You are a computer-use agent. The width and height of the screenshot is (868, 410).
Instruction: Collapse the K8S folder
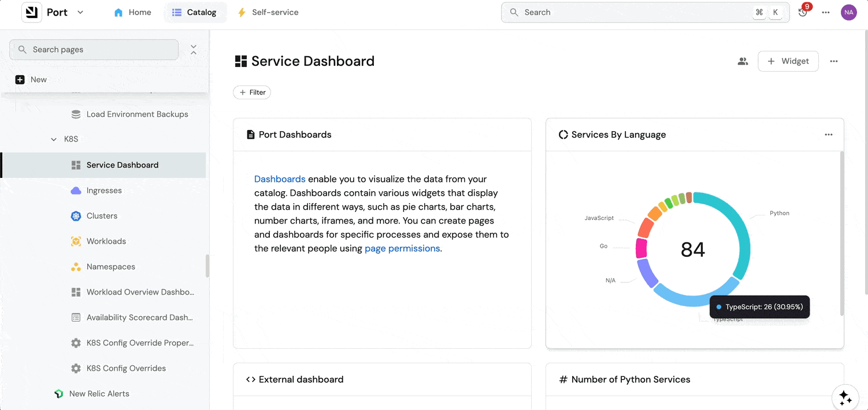coord(54,139)
